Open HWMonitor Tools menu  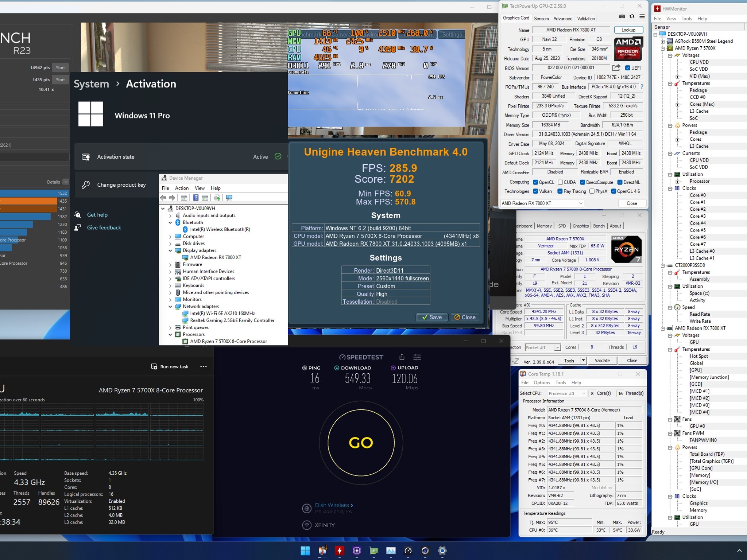(686, 19)
